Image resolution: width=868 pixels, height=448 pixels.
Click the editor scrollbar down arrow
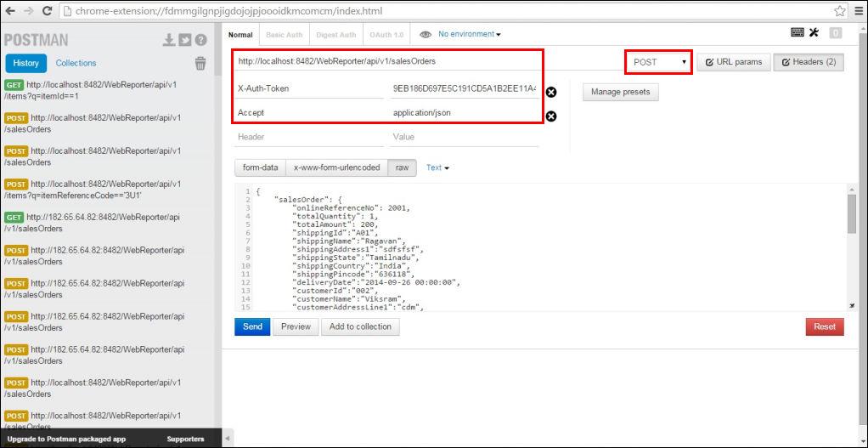(x=851, y=305)
